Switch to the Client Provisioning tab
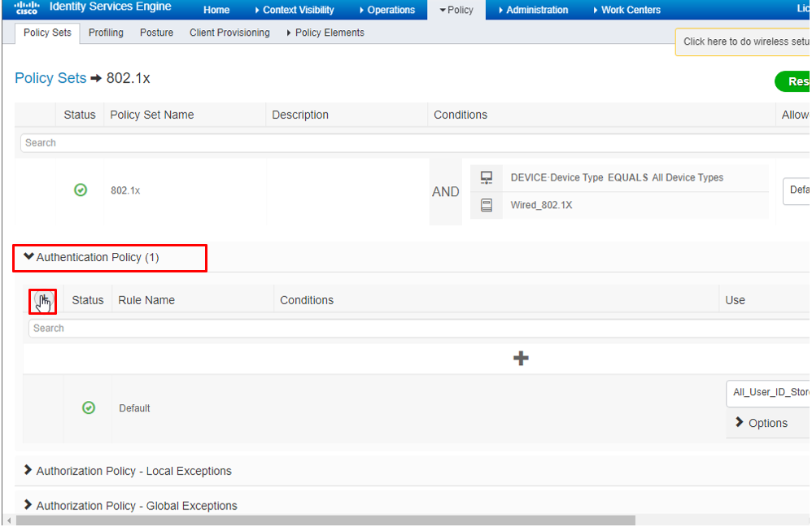This screenshot has height=527, width=812. pos(229,33)
